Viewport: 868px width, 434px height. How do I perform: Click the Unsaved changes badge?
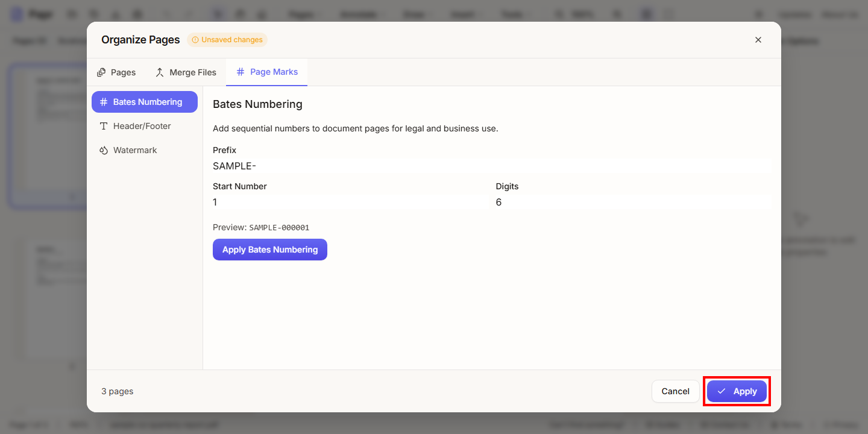click(227, 40)
